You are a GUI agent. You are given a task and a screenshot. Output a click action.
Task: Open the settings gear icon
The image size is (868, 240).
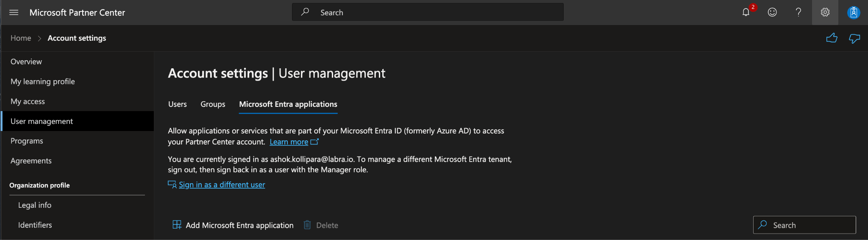pos(825,12)
